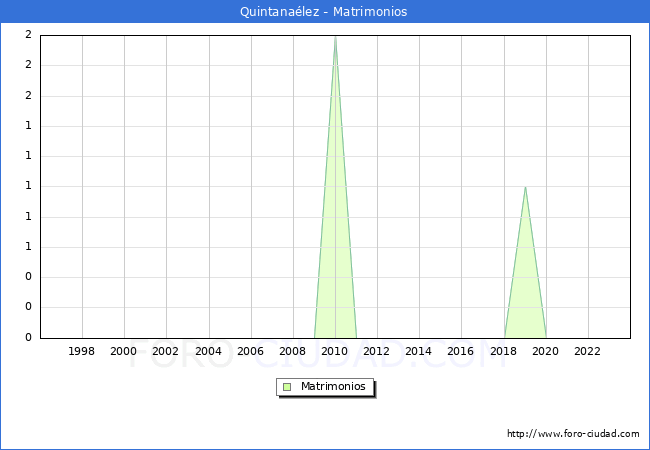
Task: Select the 2000 x-axis label
Action: pyautogui.click(x=124, y=351)
